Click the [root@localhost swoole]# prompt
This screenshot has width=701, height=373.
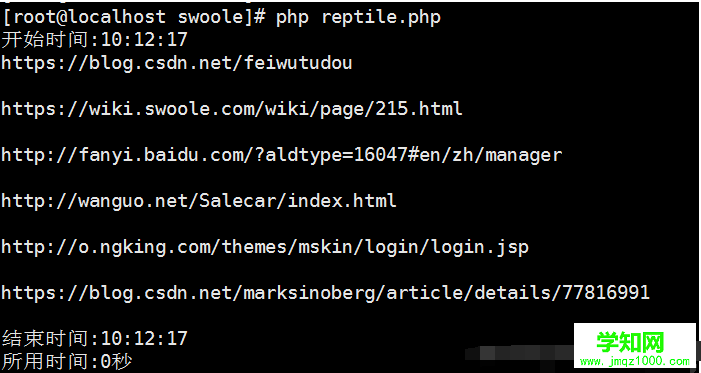pyautogui.click(x=134, y=17)
